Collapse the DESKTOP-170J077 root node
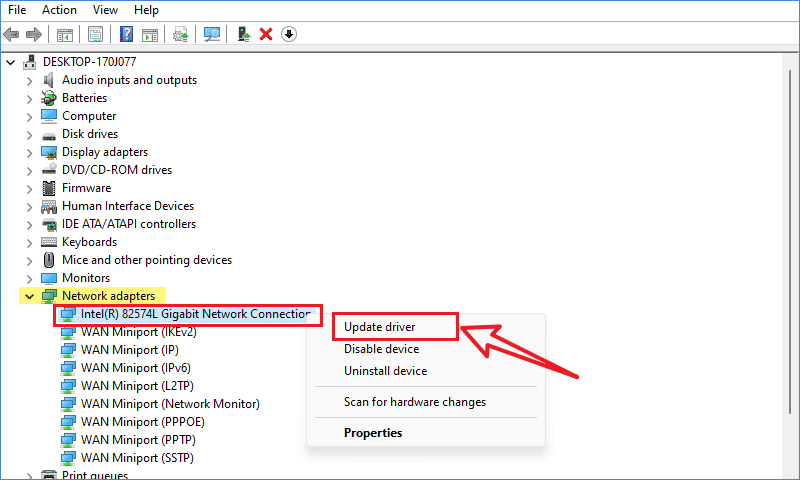 (x=11, y=62)
